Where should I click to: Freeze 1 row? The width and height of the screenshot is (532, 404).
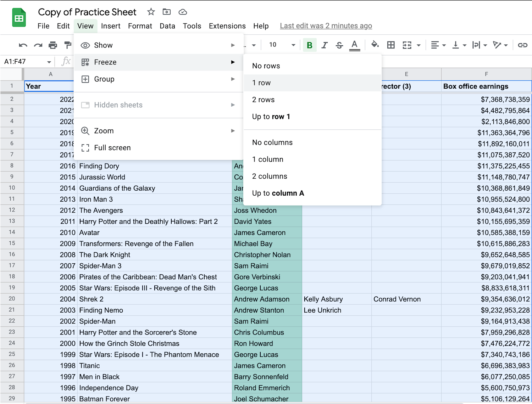[x=312, y=83]
